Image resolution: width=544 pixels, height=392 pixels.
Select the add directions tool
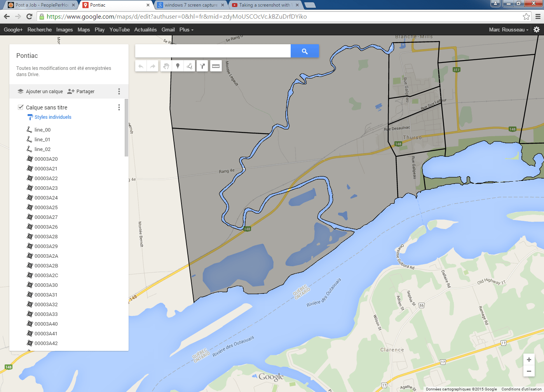202,66
